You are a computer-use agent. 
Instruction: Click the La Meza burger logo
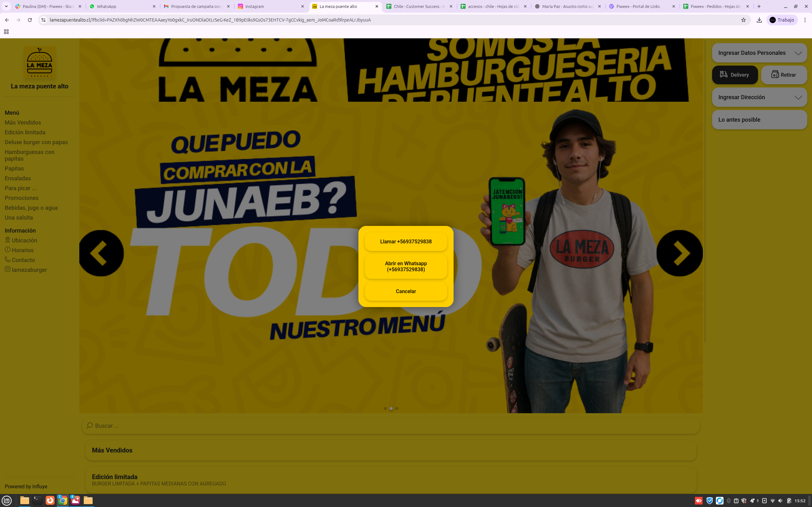pos(40,62)
